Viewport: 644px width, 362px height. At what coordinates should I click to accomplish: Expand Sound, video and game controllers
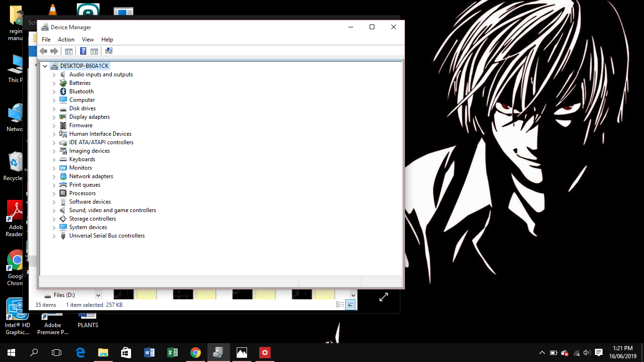(x=54, y=210)
